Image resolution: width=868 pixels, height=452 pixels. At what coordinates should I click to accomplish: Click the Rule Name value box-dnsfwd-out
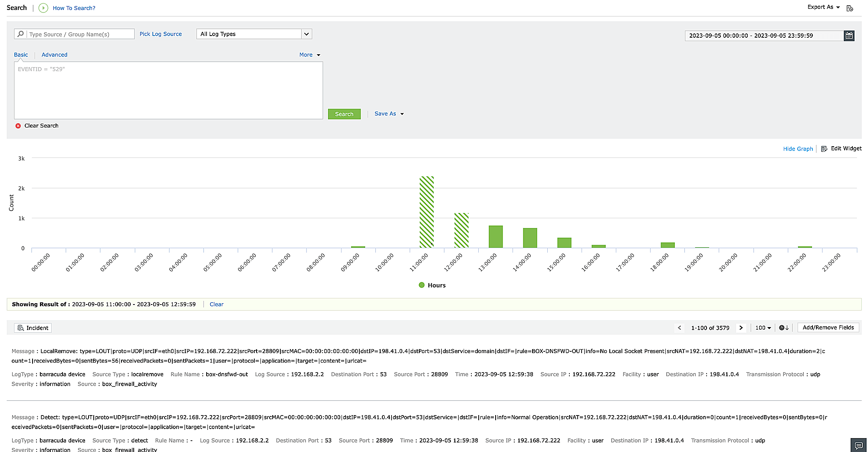227,374
